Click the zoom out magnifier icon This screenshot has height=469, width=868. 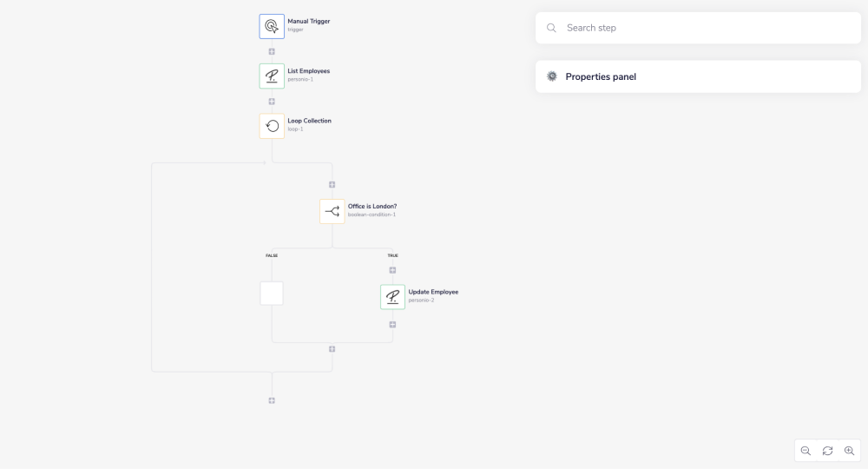pos(806,451)
